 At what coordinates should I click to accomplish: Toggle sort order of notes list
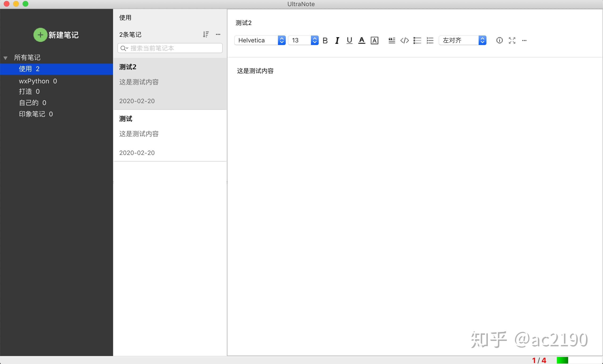click(x=206, y=34)
